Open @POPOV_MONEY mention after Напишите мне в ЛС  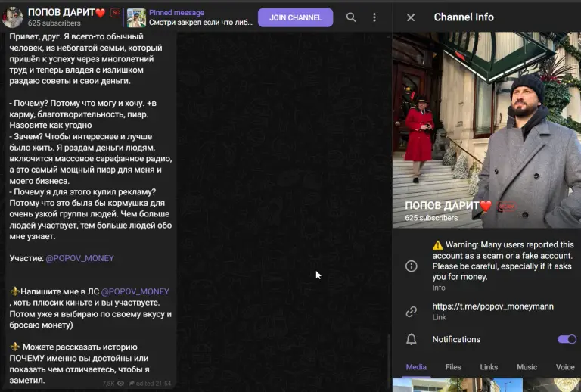[135, 291]
